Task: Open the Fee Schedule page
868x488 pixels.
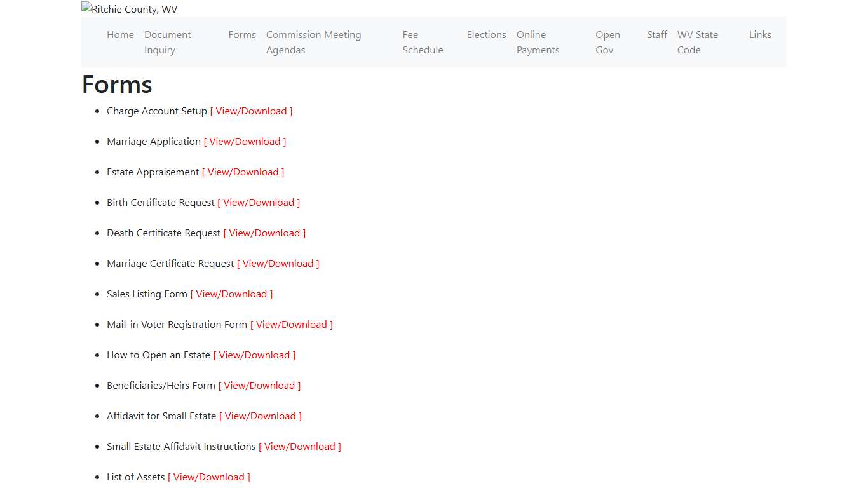Action: coord(423,42)
